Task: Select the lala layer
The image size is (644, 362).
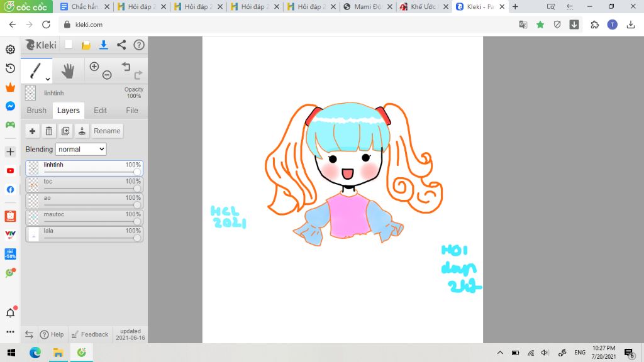Action: click(84, 234)
